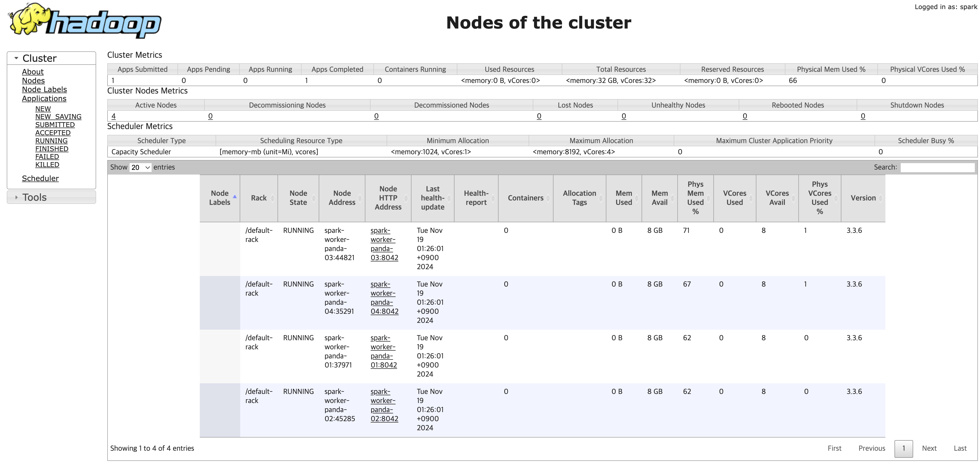The image size is (980, 464).
Task: Sort by Health-report column
Action: point(476,198)
